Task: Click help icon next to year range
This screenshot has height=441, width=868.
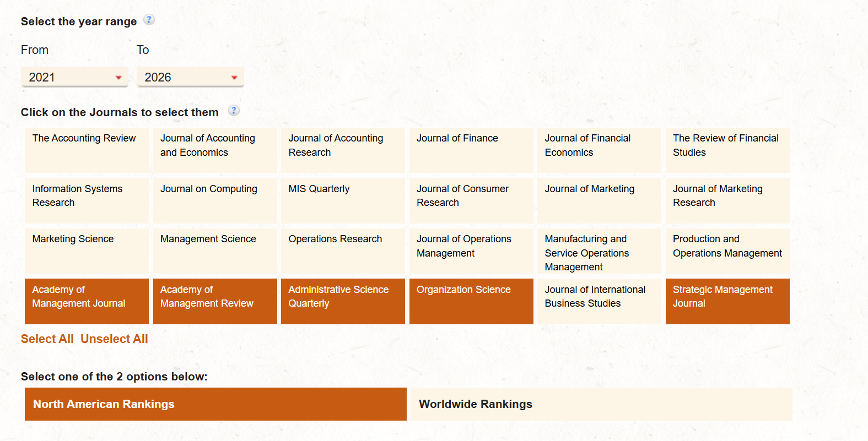Action: [x=149, y=20]
